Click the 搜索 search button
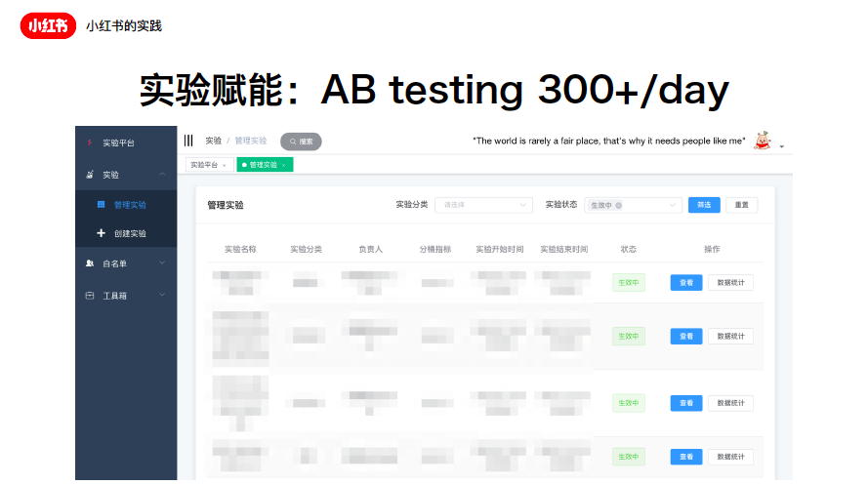The height and width of the screenshot is (485, 868). [x=301, y=141]
